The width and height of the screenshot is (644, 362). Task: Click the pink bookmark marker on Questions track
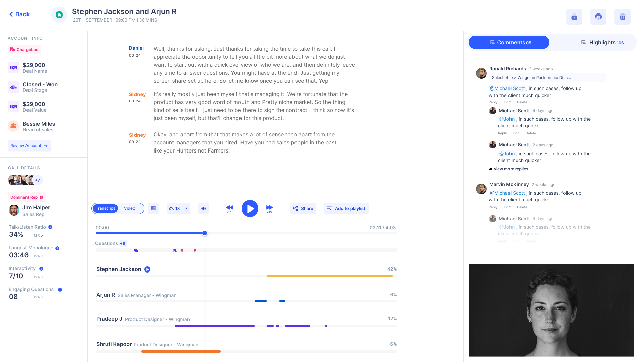(182, 250)
